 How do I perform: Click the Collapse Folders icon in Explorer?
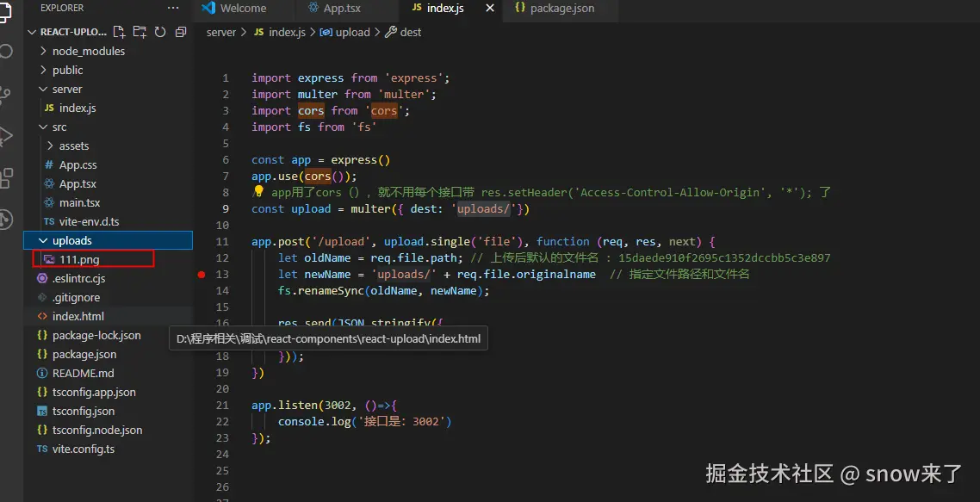181,32
